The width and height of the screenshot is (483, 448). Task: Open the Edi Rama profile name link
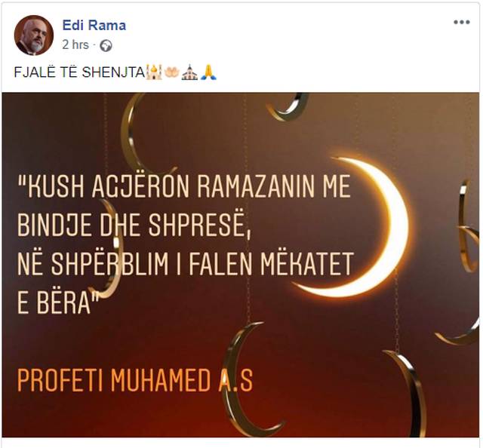tap(94, 25)
